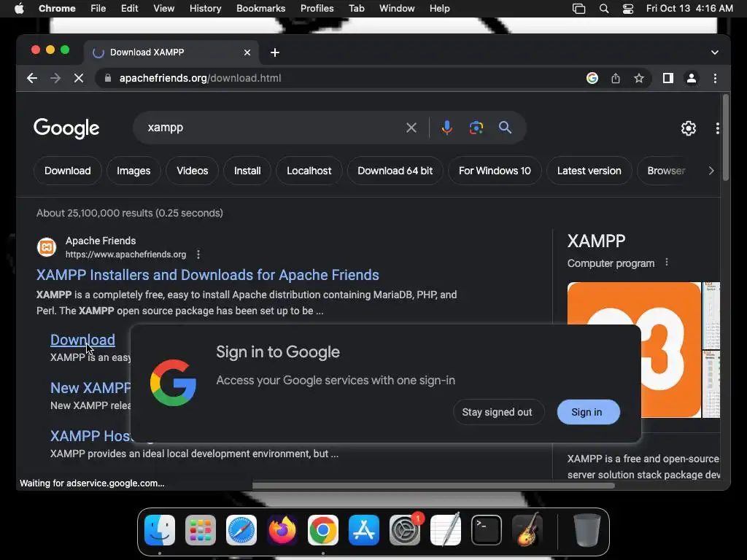Screen dimensions: 747x560
Task: Click the browser forward arrow
Action: coord(55,78)
